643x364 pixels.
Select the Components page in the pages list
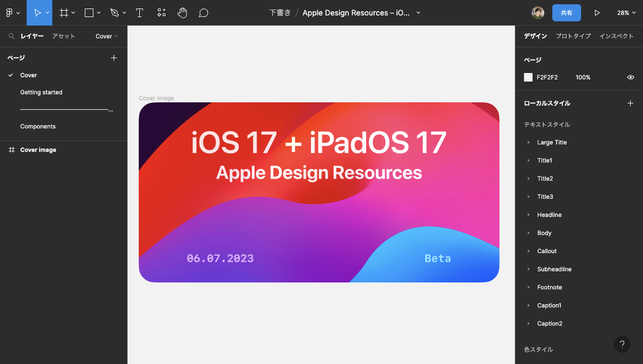38,126
